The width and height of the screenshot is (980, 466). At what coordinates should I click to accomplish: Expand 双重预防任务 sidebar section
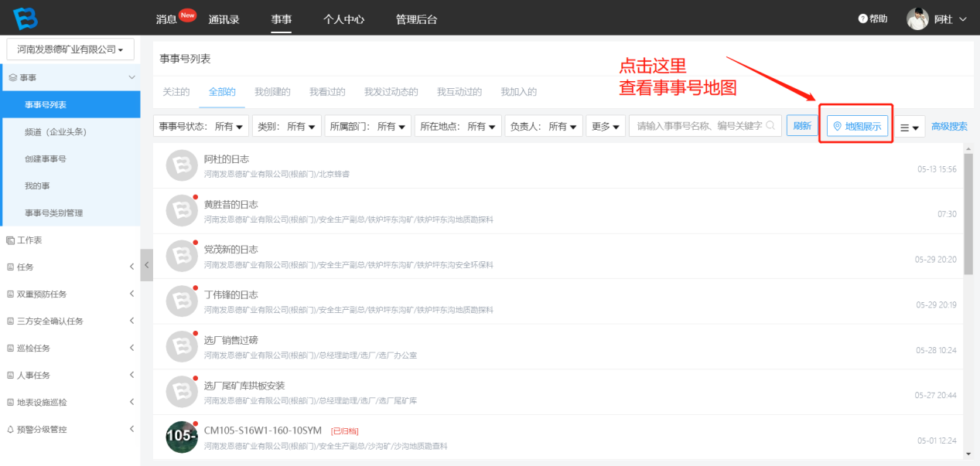(70, 294)
